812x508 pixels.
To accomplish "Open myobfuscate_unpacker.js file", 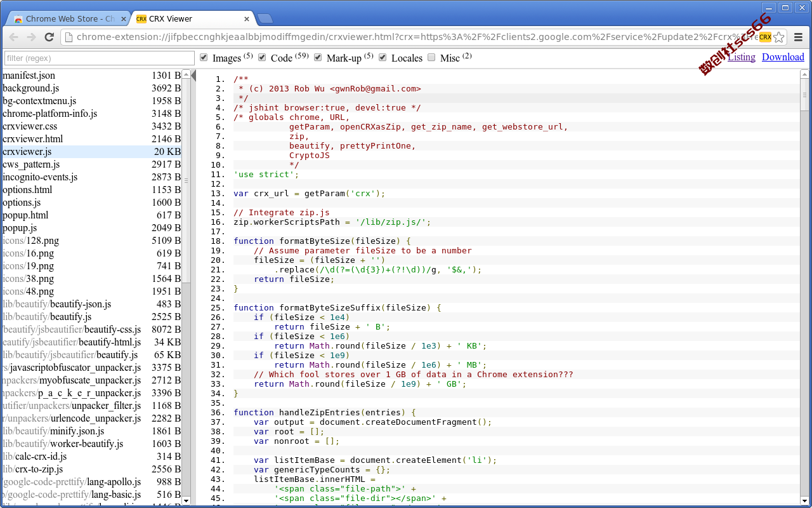I will click(91, 380).
